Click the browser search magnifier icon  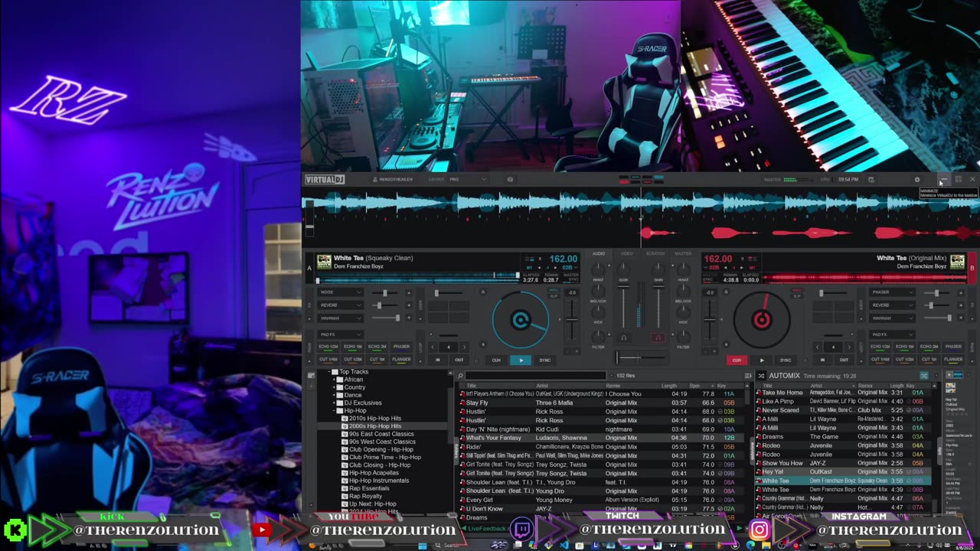click(461, 376)
